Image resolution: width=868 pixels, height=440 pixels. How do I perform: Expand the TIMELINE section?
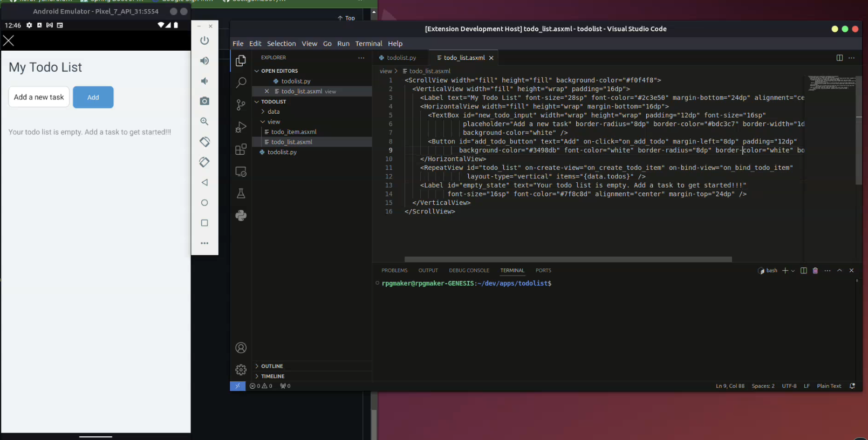[x=272, y=376]
